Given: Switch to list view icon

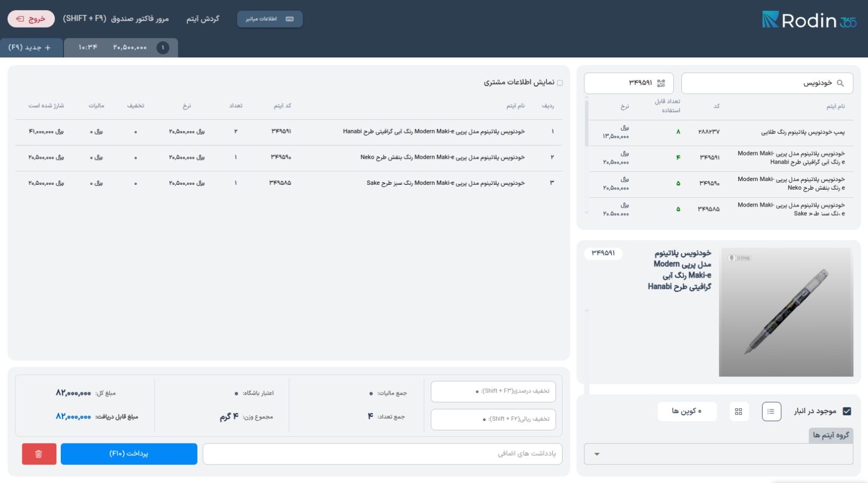Looking at the screenshot, I should tap(771, 411).
